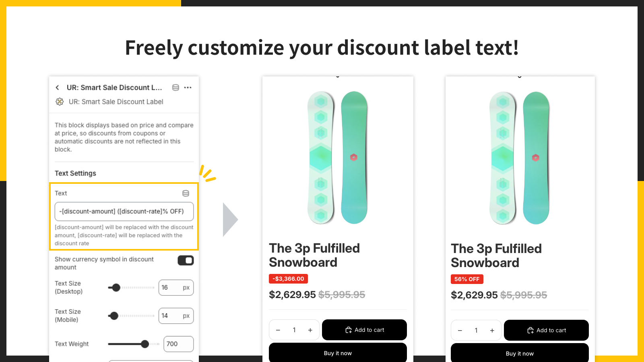
Task: Click the back arrow in block header
Action: coord(58,88)
